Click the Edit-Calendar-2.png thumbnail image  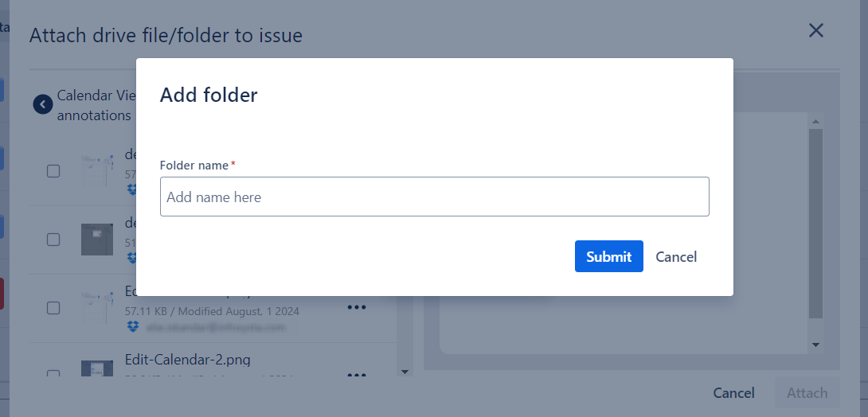click(97, 369)
